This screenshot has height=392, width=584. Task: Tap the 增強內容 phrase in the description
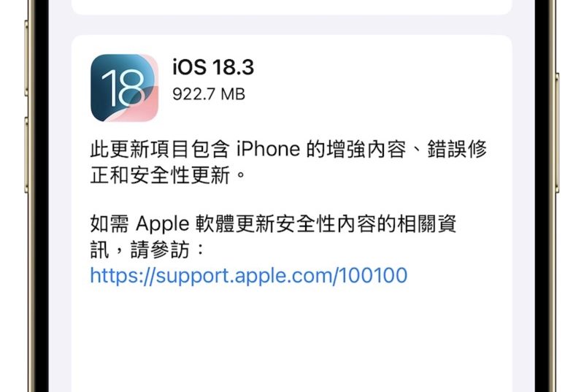tap(366, 149)
